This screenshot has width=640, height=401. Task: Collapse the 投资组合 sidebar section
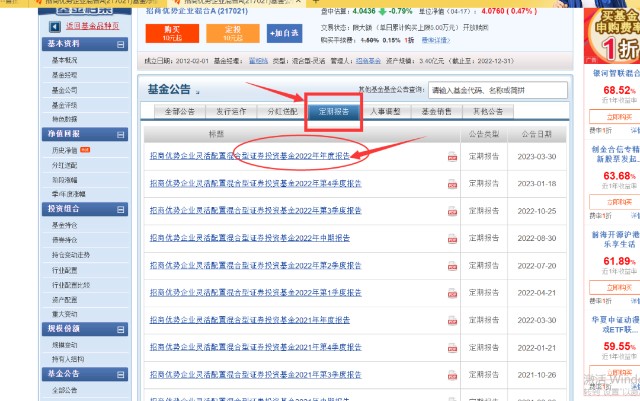(x=121, y=211)
